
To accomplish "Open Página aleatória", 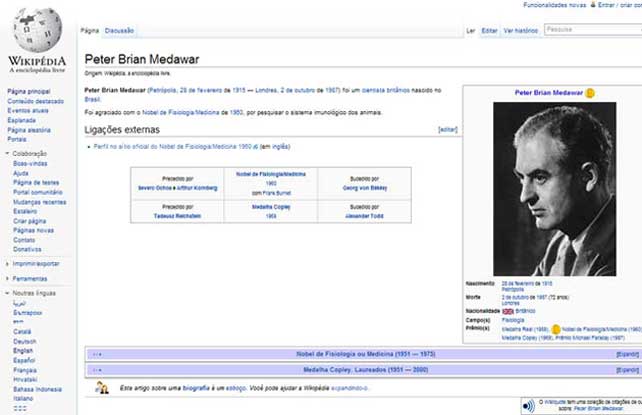I will tap(29, 130).
